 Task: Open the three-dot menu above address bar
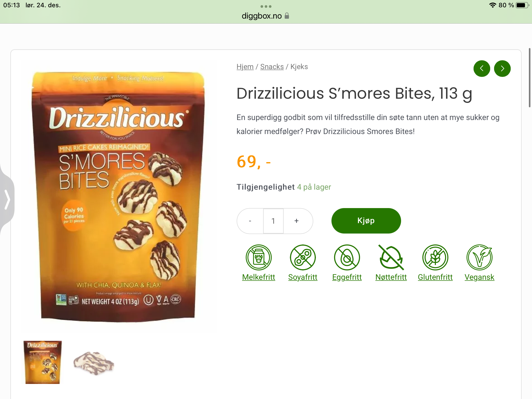pyautogui.click(x=266, y=6)
